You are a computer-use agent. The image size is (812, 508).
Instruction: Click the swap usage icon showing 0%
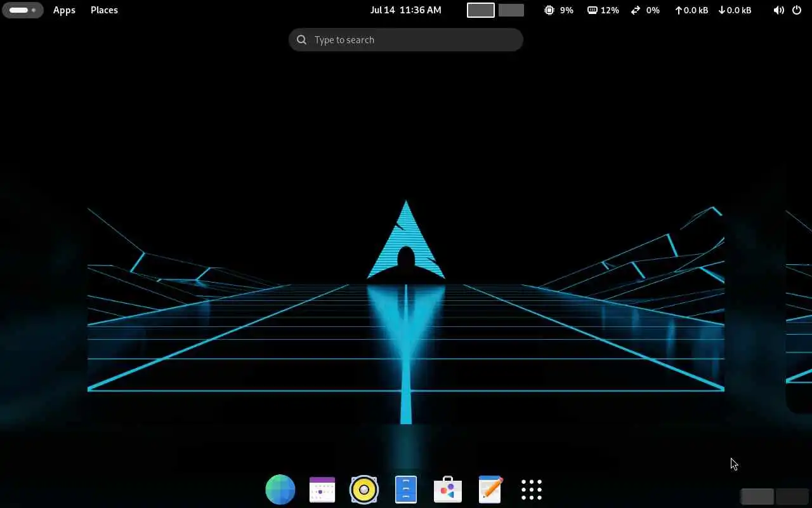pyautogui.click(x=636, y=10)
